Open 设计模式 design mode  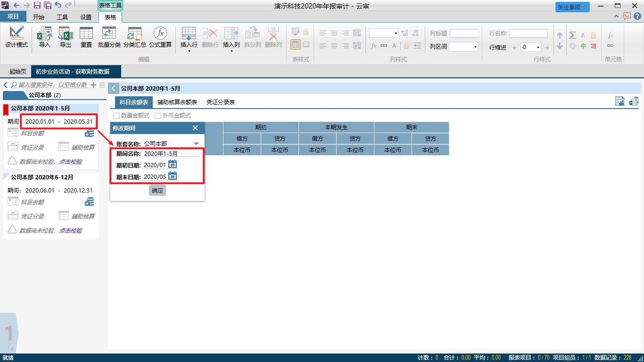(x=17, y=37)
